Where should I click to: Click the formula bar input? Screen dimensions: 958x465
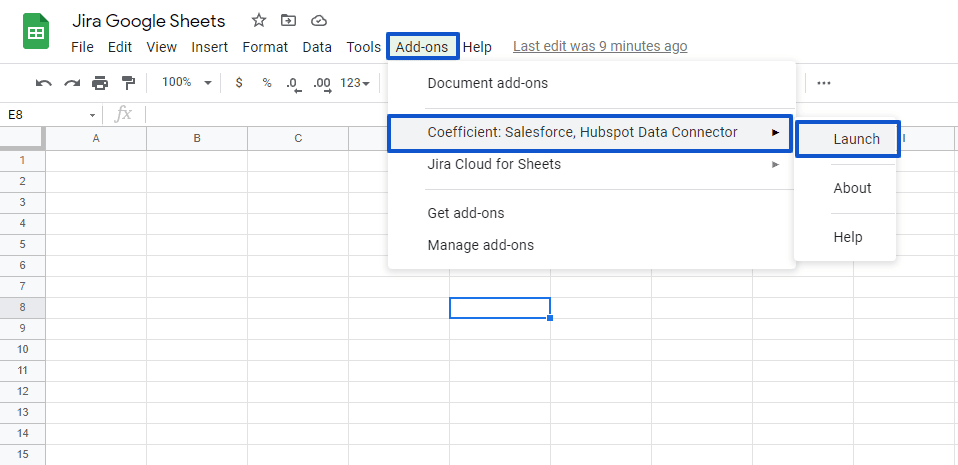[550, 115]
